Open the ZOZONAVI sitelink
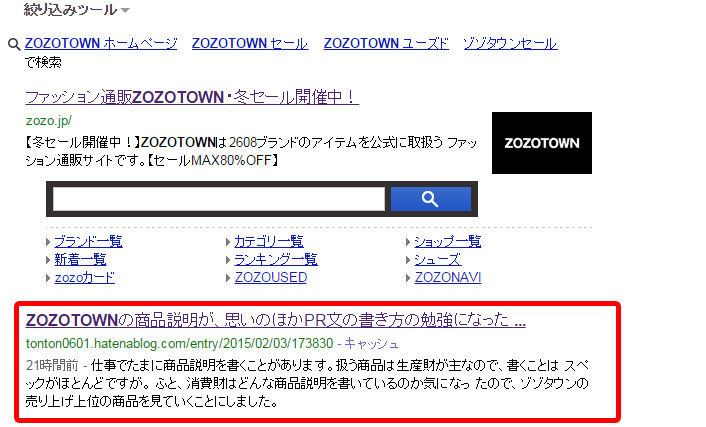 (448, 277)
